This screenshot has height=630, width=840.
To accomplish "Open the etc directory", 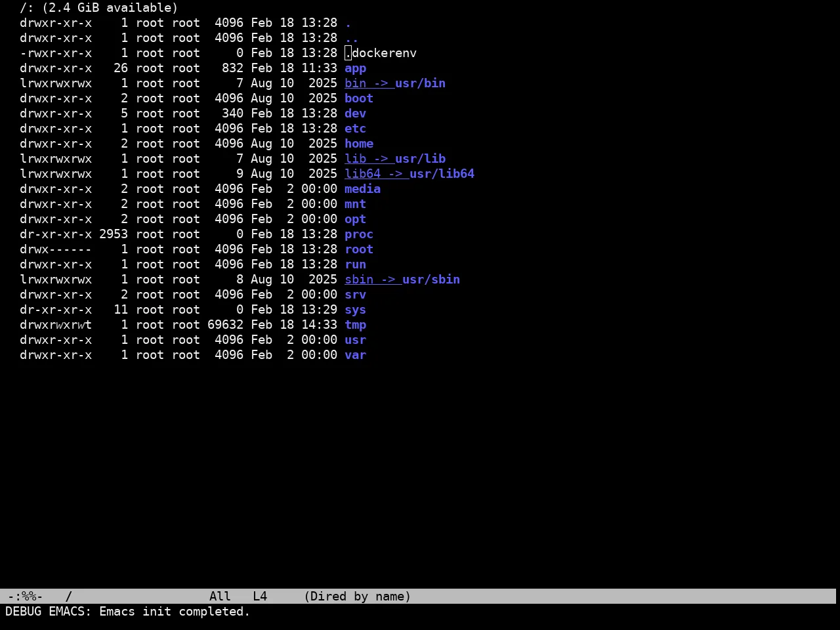I will (355, 129).
